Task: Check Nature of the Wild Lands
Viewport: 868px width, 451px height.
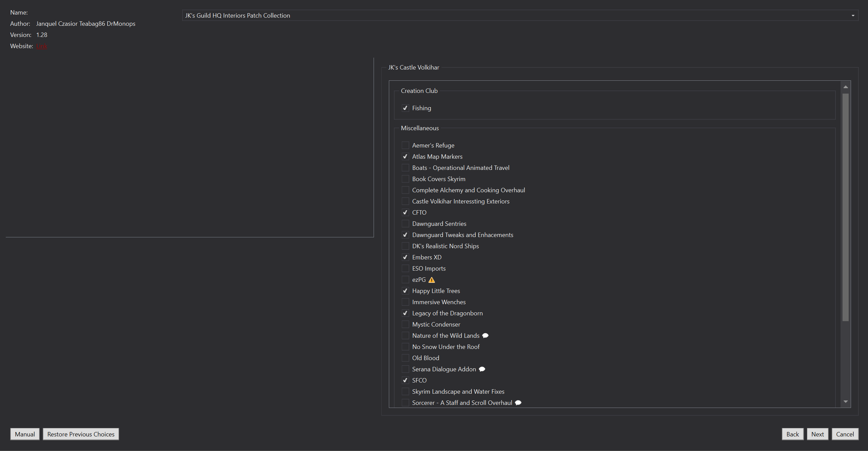Action: point(405,336)
